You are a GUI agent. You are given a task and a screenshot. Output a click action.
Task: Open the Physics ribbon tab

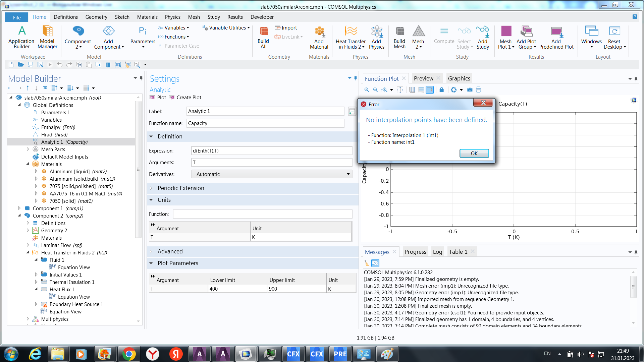pos(172,17)
